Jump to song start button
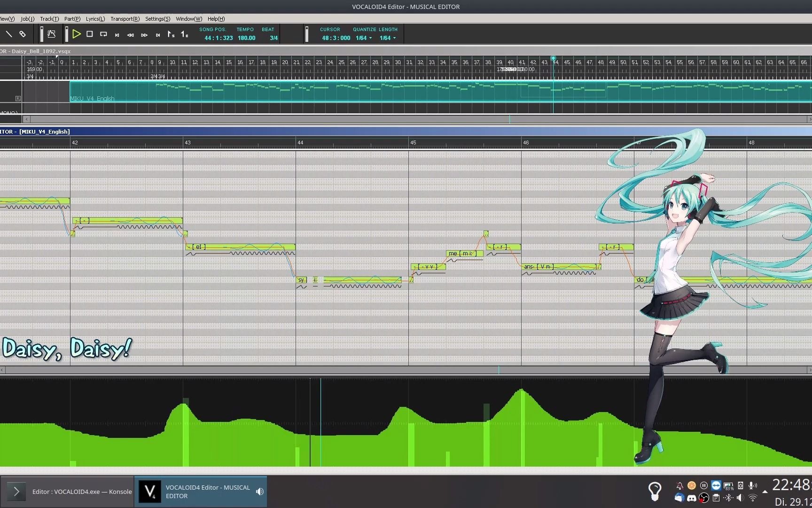The width and height of the screenshot is (812, 508). click(117, 35)
